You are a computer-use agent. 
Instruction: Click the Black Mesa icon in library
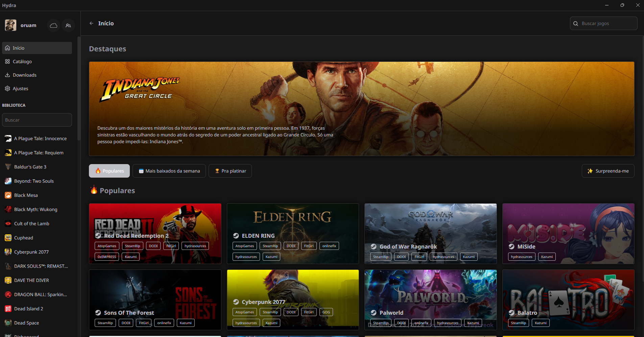[8, 195]
